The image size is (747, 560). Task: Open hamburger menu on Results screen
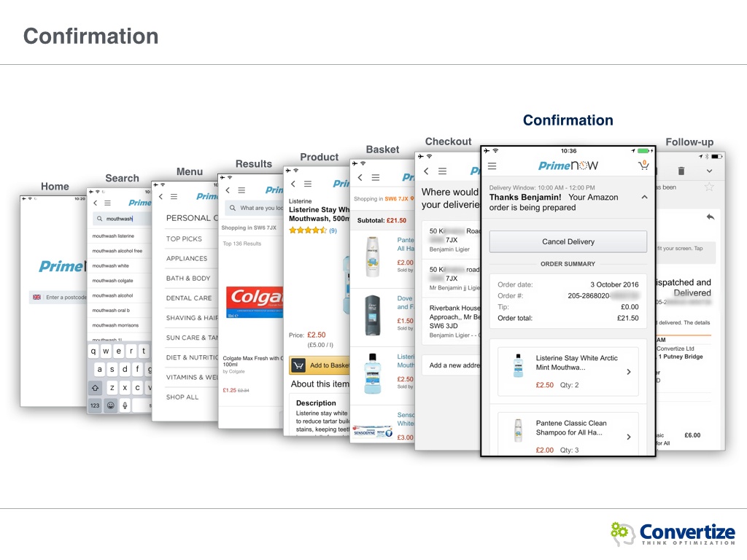coord(242,190)
